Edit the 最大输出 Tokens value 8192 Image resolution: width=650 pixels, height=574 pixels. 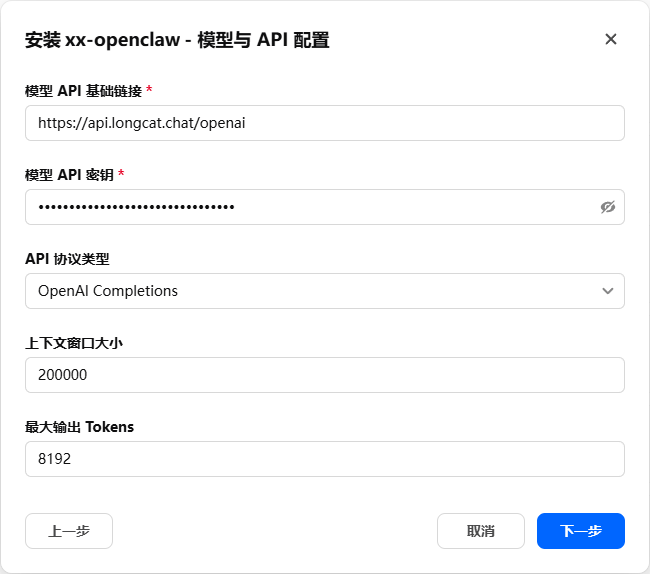tap(325, 459)
